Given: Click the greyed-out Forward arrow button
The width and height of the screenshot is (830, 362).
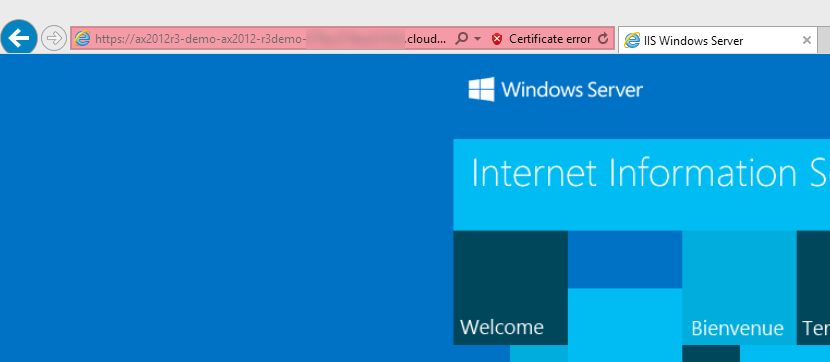Looking at the screenshot, I should click(x=53, y=39).
